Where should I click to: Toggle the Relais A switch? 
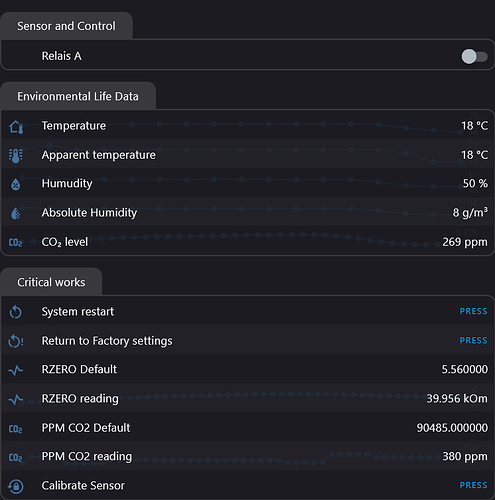(x=474, y=56)
